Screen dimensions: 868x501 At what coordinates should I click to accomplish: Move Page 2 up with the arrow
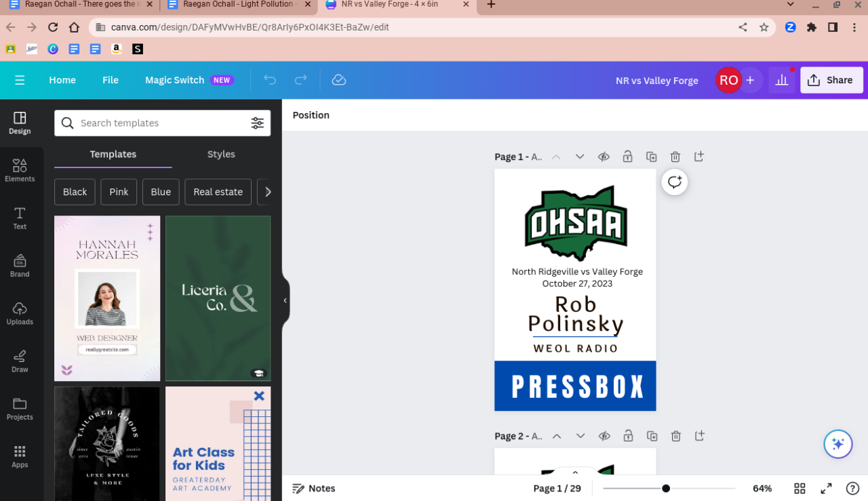(557, 436)
